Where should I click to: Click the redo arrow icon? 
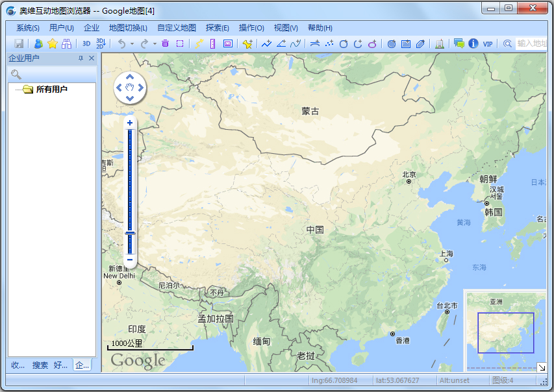tap(144, 43)
